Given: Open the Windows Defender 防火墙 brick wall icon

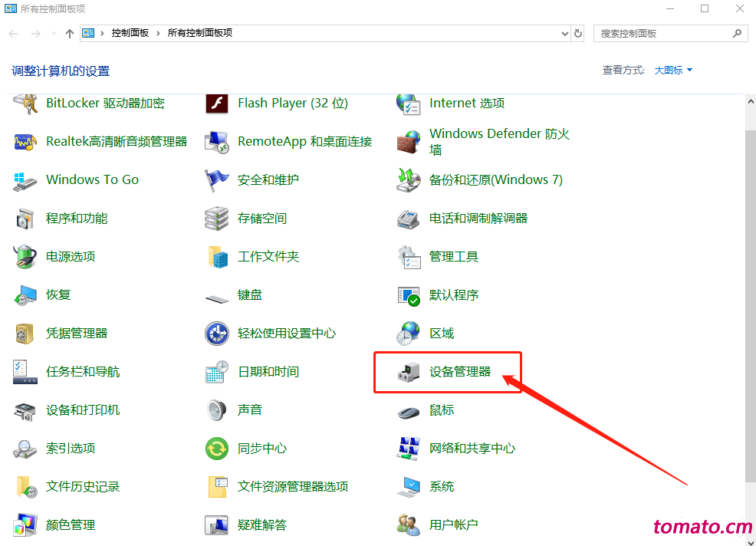Looking at the screenshot, I should (x=409, y=142).
